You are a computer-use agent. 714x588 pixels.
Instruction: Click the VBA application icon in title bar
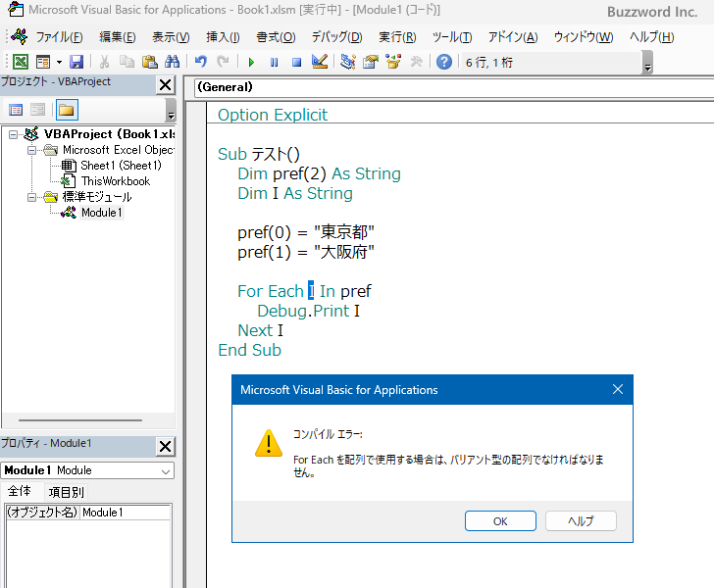pyautogui.click(x=15, y=9)
